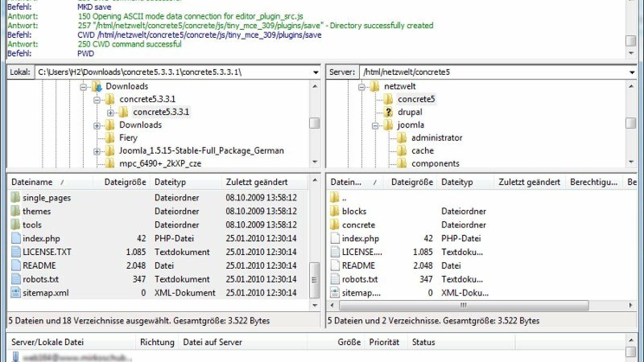644x362 pixels.
Task: Sort local files by Dateigröße column
Action: tap(126, 182)
